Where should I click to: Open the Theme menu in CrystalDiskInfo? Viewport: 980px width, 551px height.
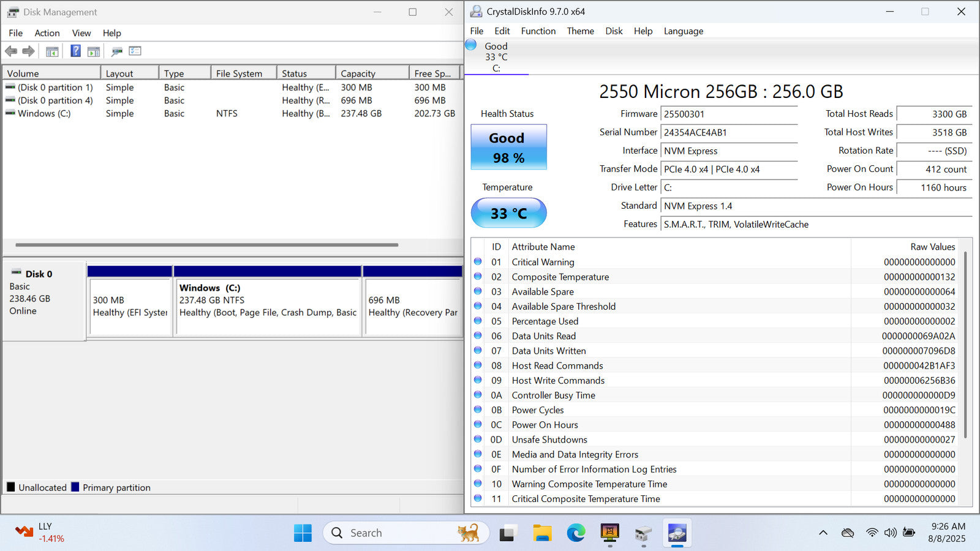580,31
